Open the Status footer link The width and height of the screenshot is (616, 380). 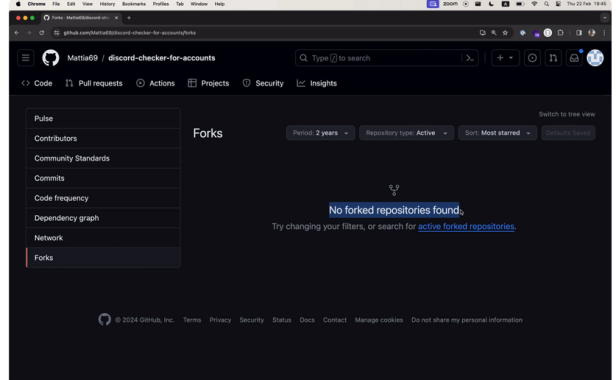click(282, 320)
